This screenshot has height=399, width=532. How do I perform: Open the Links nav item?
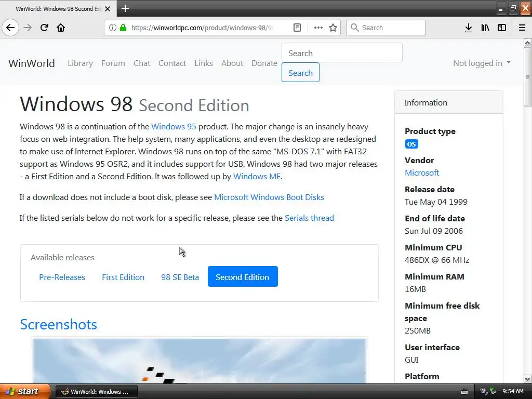[x=204, y=63]
